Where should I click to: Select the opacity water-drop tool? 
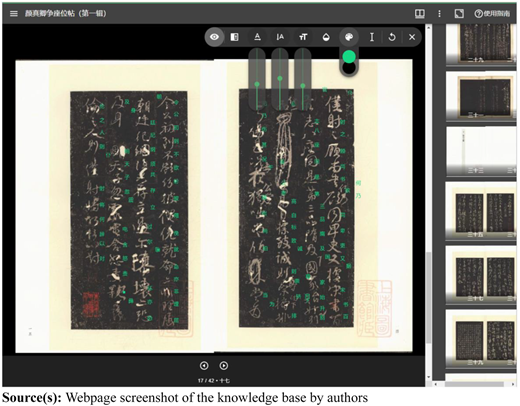pyautogui.click(x=326, y=37)
